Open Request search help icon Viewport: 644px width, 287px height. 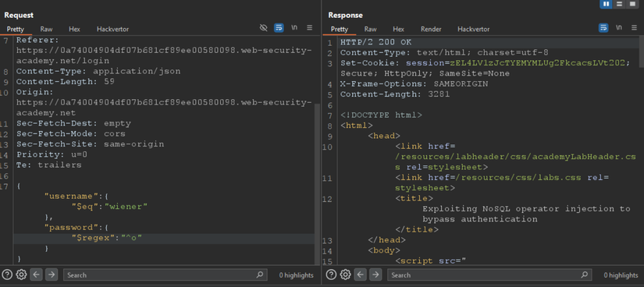[7, 275]
